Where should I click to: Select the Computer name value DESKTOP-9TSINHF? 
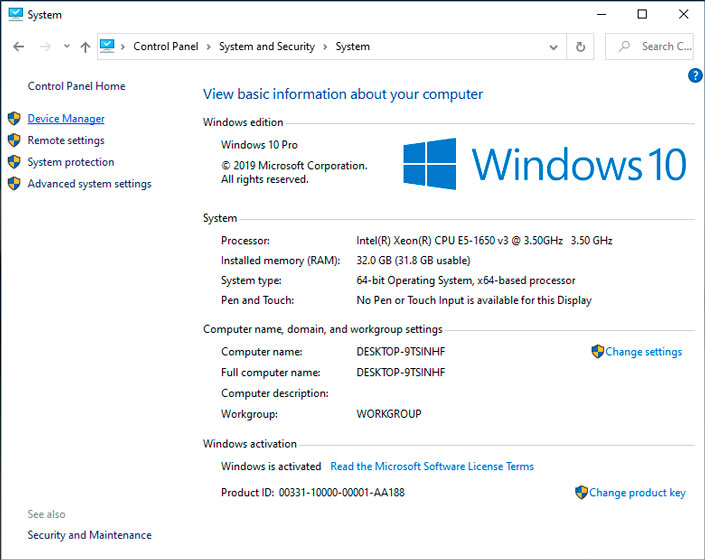pyautogui.click(x=401, y=351)
